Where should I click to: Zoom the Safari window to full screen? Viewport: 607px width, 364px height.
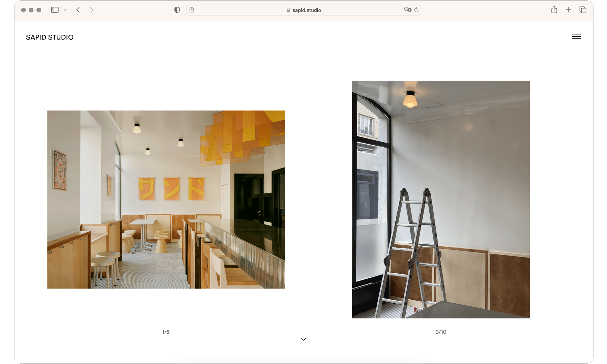click(39, 10)
